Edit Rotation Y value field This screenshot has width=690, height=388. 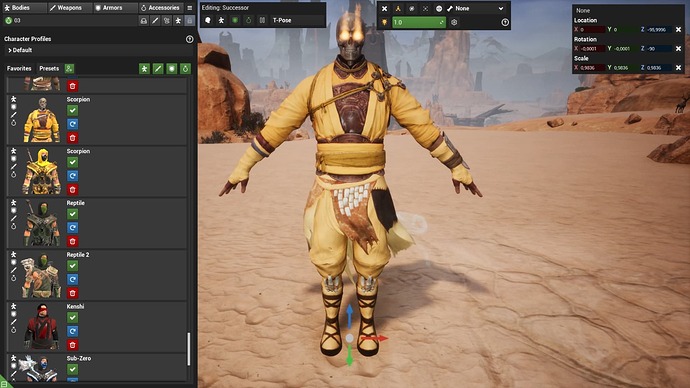(x=625, y=48)
